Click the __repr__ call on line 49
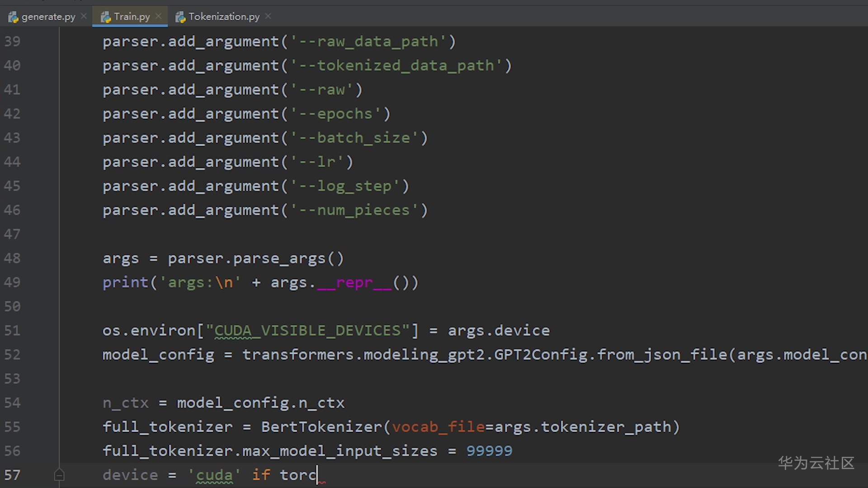Image resolution: width=868 pixels, height=488 pixels. coord(354,282)
